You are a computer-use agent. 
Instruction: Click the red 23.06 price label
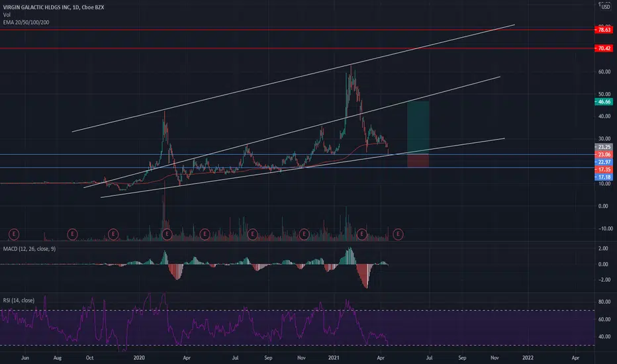click(604, 155)
